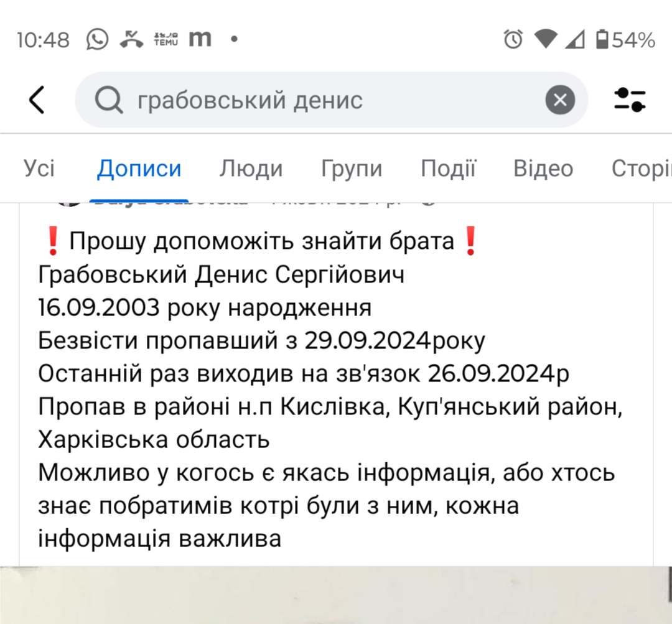Tap the WhatsApp notification icon
This screenshot has width=672, height=624.
[97, 39]
